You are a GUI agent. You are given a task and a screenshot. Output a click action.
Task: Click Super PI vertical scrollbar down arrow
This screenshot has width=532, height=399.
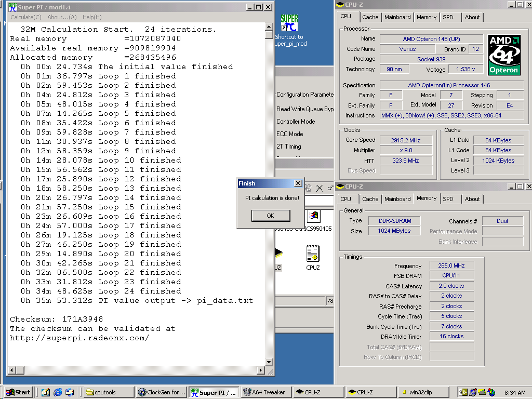pyautogui.click(x=269, y=362)
